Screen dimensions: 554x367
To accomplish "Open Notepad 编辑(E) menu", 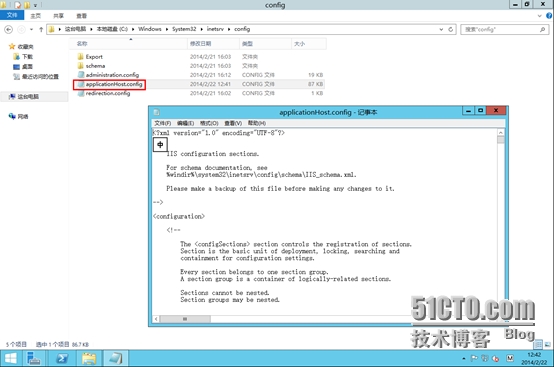I will (185, 123).
